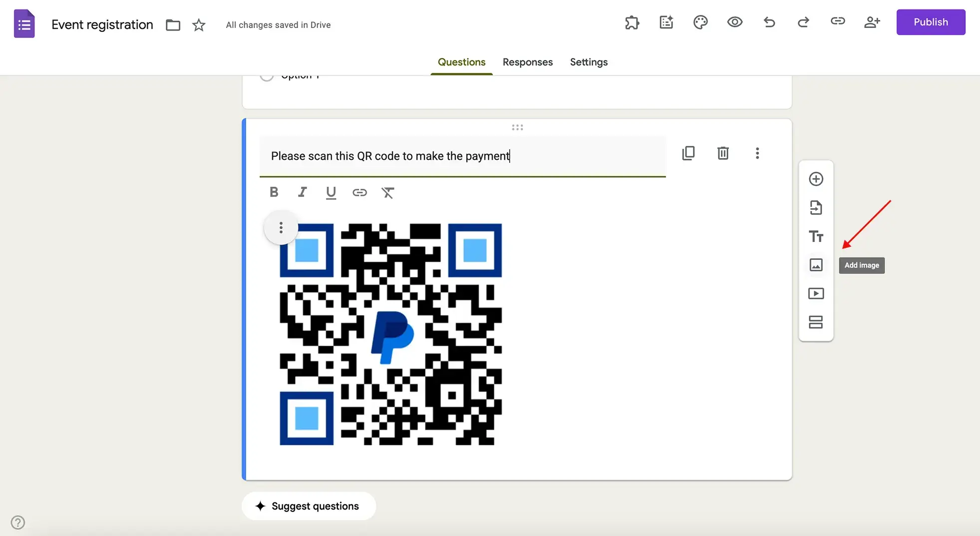Undo the last change

pos(769,22)
